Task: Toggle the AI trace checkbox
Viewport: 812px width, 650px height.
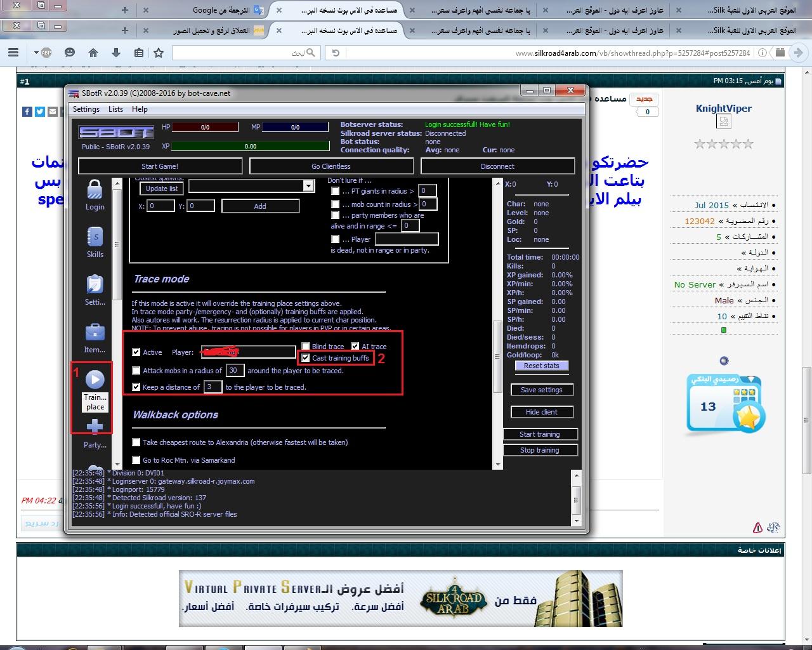Action: 355,347
